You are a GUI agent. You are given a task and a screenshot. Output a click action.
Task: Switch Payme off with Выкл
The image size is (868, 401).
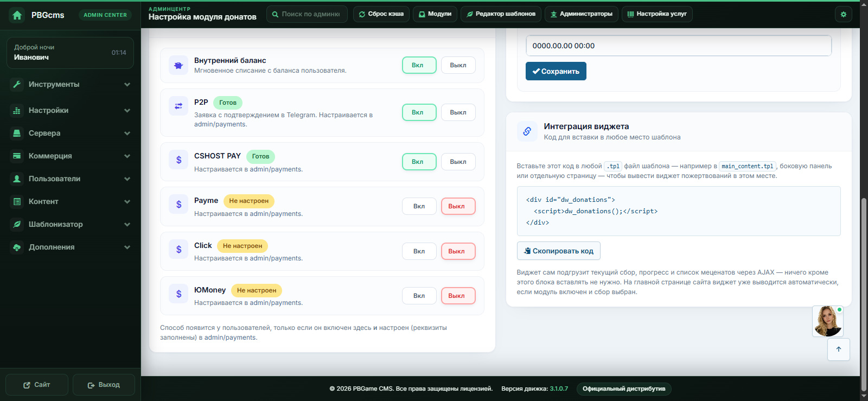tap(458, 206)
